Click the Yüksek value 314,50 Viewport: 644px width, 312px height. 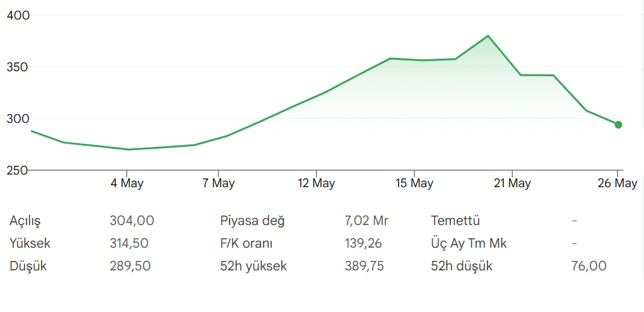coord(129,243)
